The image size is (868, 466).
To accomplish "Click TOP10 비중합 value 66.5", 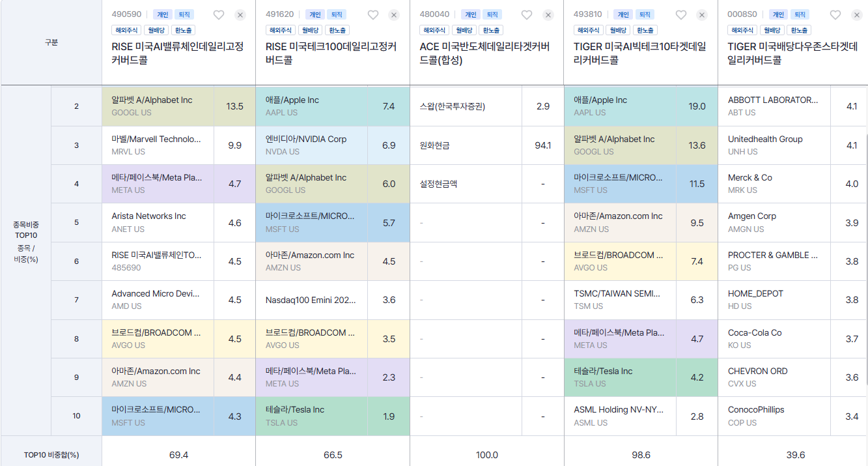I will coord(333,455).
